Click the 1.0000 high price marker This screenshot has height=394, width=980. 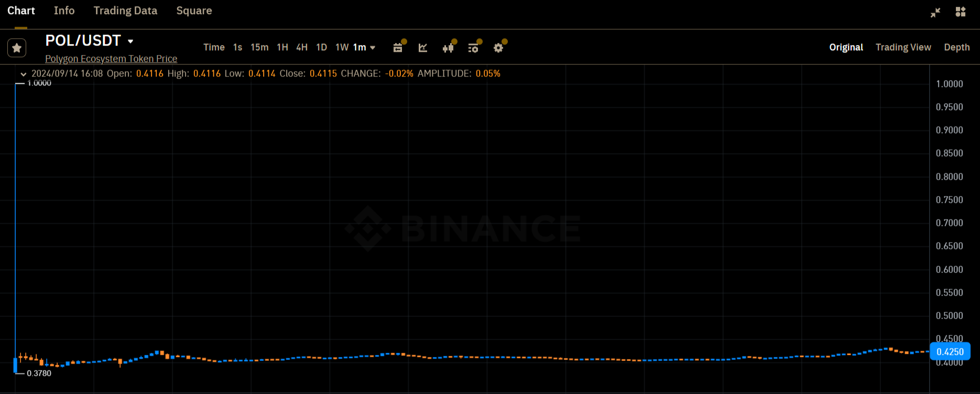click(39, 83)
